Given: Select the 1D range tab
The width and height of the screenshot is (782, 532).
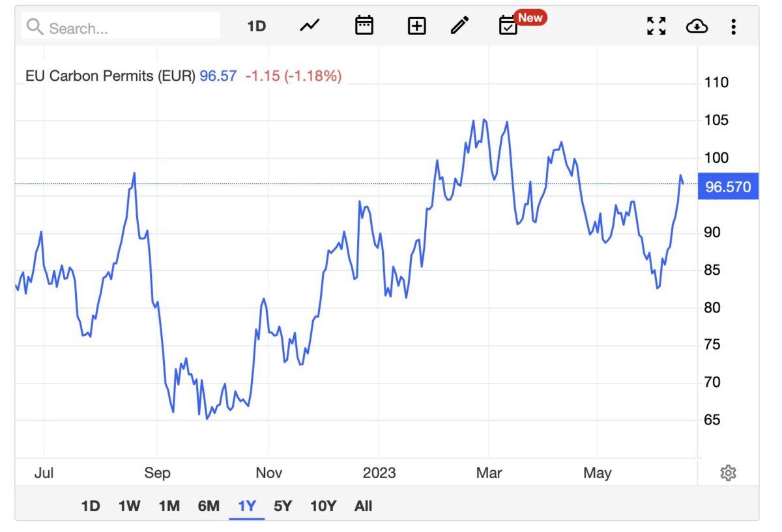Looking at the screenshot, I should 91,506.
